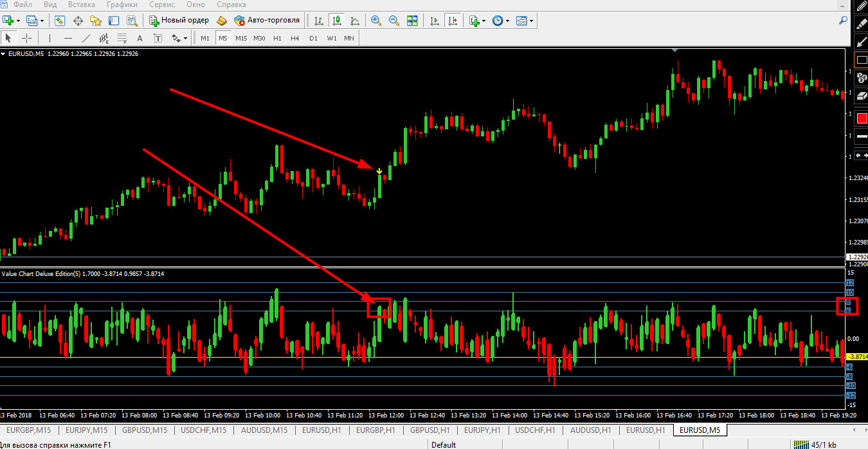Select the cursor arrow tool
The image size is (868, 449).
click(9, 38)
